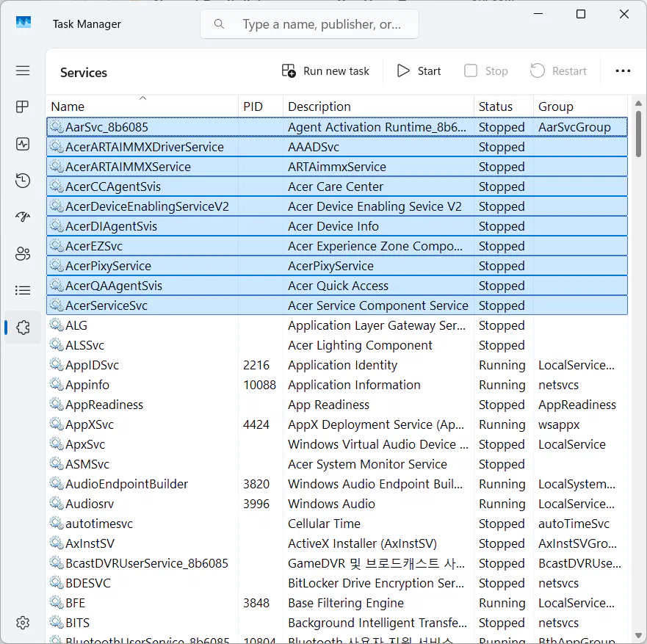Select the AcerQAAgentSvis service

click(337, 286)
